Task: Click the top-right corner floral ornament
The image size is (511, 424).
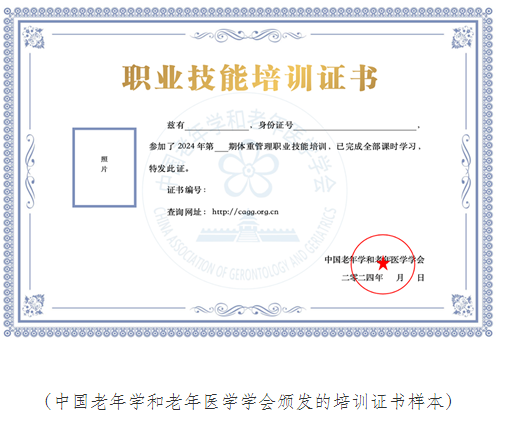Action: (463, 37)
